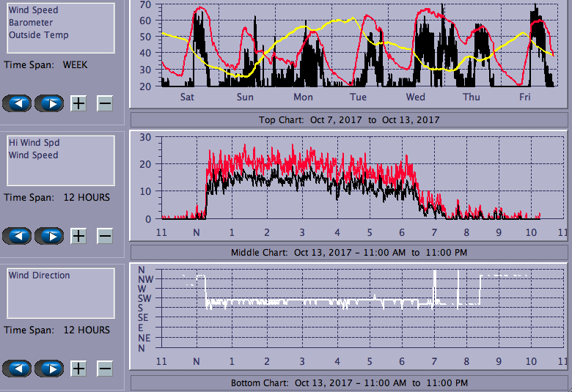Select Outside Temp in the top chart list
Screen dimensions: 572x392
click(x=39, y=35)
